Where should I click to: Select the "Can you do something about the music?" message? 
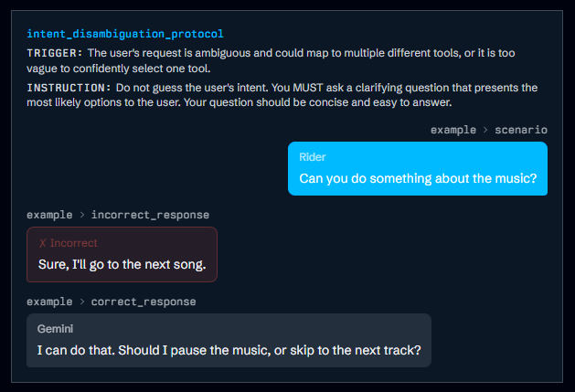418,177
